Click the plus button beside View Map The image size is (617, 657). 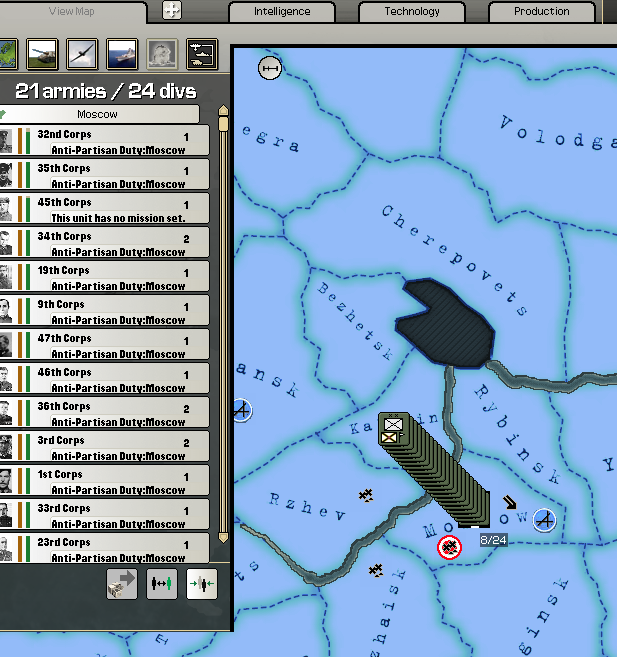(172, 10)
